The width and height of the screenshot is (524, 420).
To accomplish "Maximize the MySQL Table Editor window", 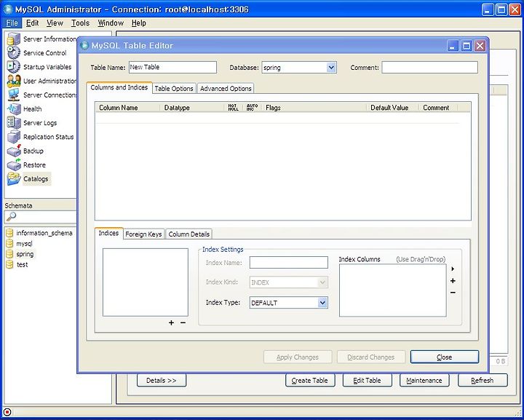I will pos(467,45).
